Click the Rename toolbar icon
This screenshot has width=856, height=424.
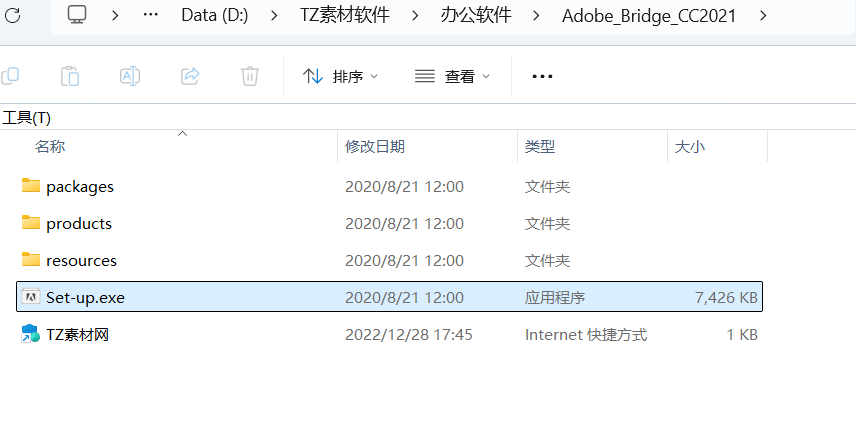130,76
